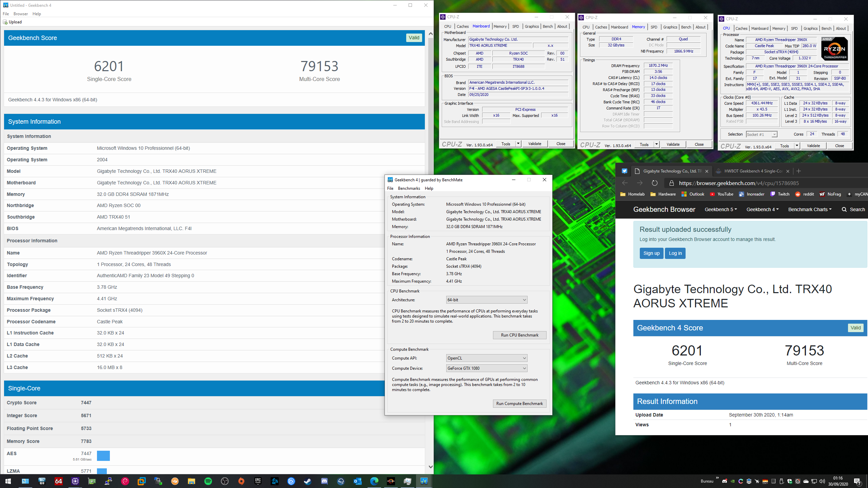Open Socket #1 selection dropdown in CPU-Z

pos(762,135)
